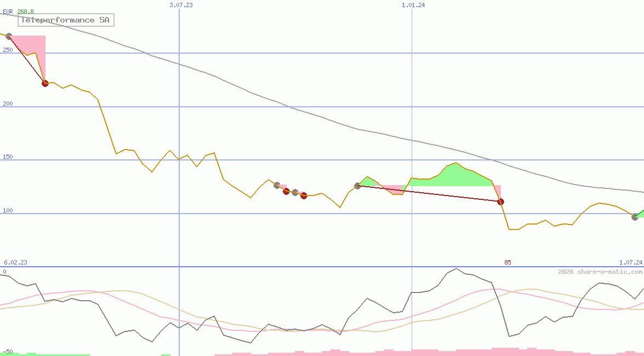The width and height of the screenshot is (644, 356).
Task: Click the 85 low price label
Action: click(508, 263)
